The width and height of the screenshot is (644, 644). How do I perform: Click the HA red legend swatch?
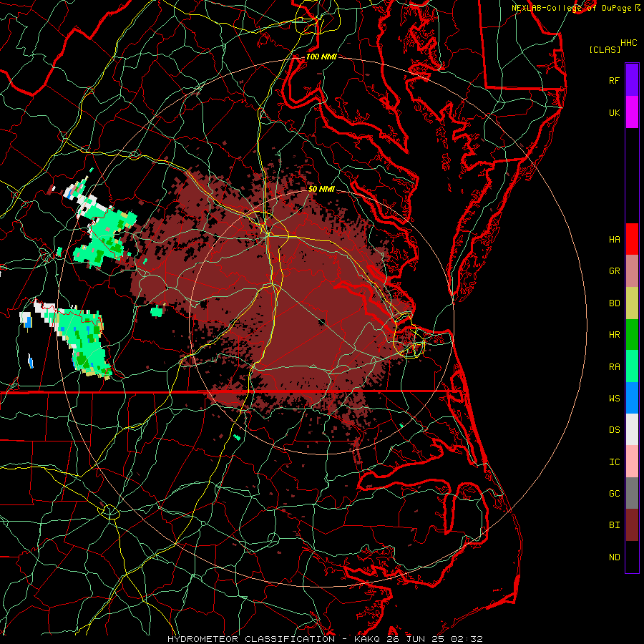click(632, 239)
